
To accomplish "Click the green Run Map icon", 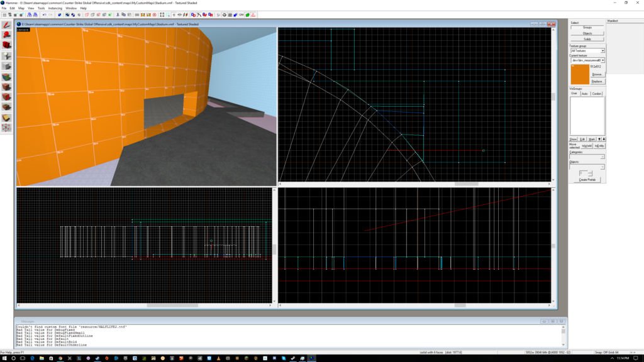I will 248,15.
